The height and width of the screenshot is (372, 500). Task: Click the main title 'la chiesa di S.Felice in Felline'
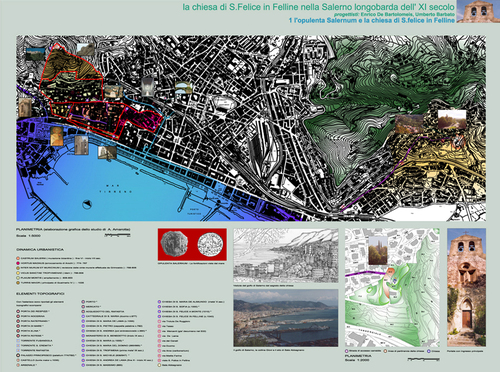point(240,7)
